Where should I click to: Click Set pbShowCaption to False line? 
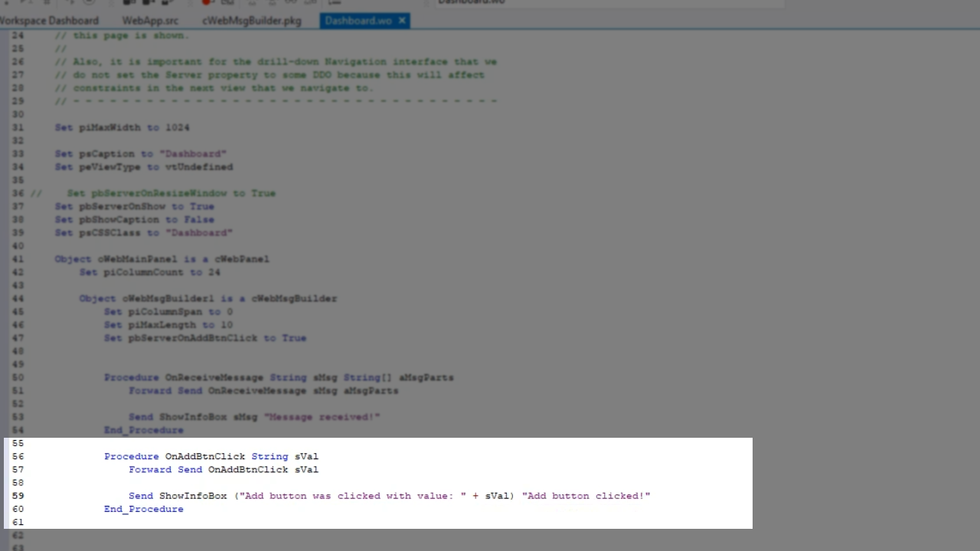(135, 220)
